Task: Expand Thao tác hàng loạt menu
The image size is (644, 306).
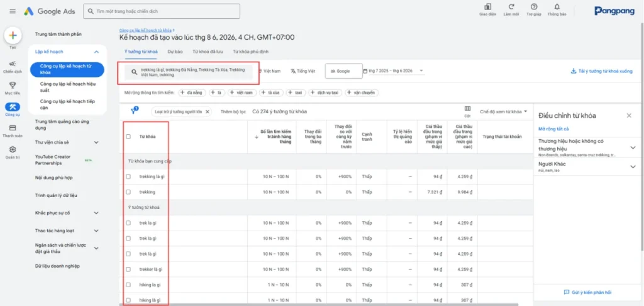Action: (x=96, y=230)
